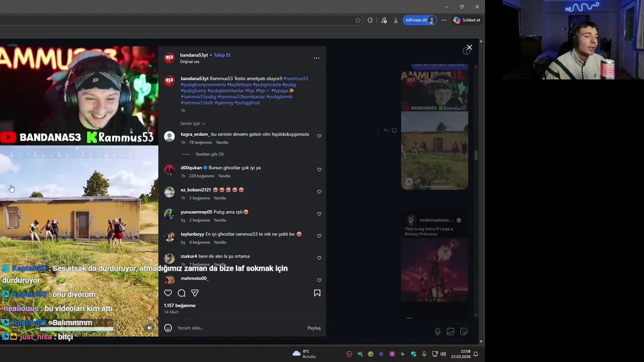Image resolution: width=644 pixels, height=362 pixels.
Task: Like yunusemrep05 comment heart
Action: click(x=319, y=214)
